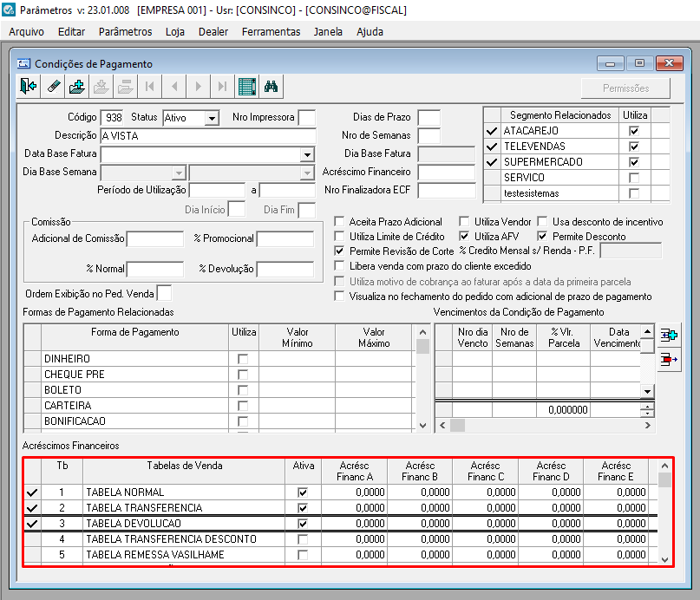Viewport: 700px width, 600px height.
Task: Select the CHEQUE PRE payment form row
Action: pyautogui.click(x=219, y=375)
